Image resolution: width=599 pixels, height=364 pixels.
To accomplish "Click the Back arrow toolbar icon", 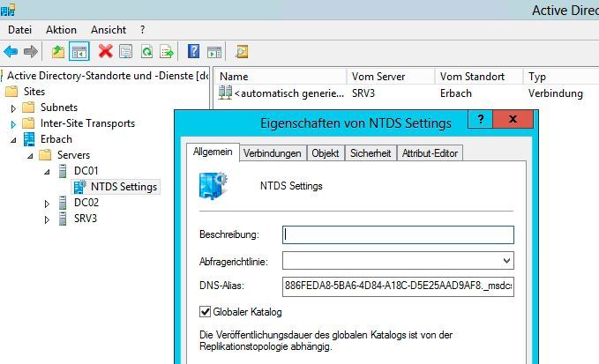I will coord(11,51).
